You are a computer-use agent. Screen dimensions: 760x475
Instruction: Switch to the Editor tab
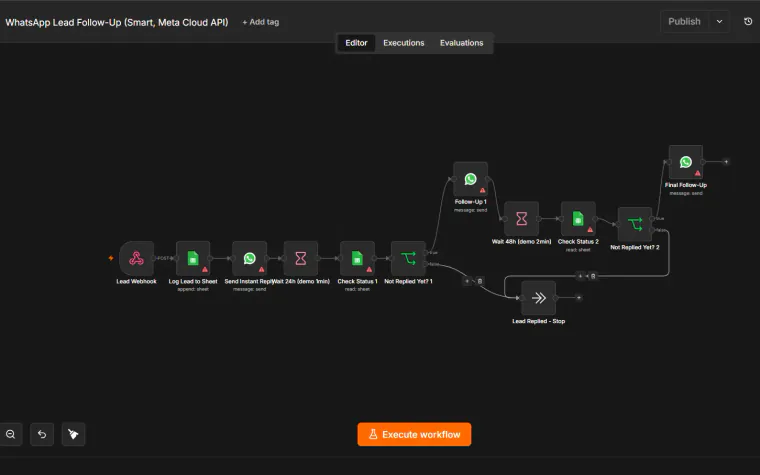(356, 43)
